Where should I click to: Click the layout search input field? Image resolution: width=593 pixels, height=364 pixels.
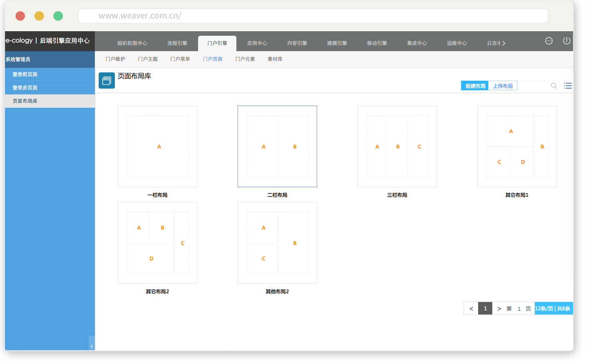coord(534,86)
